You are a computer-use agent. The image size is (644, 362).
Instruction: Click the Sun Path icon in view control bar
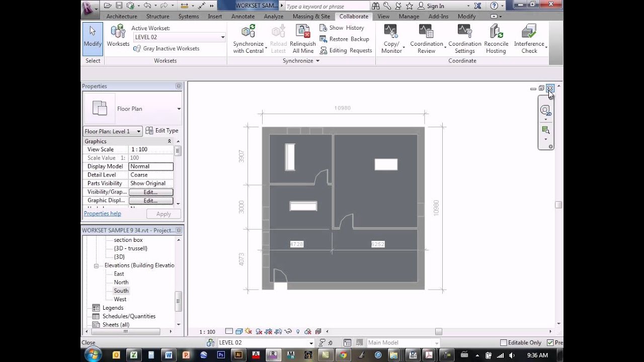[x=249, y=331]
